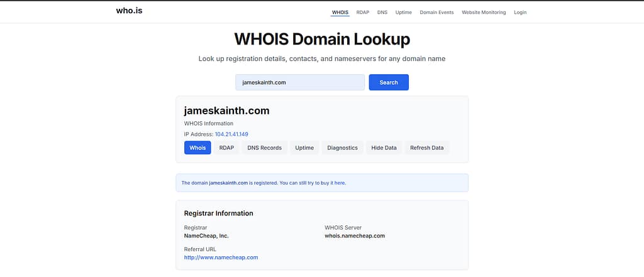
Task: Open DNS in the top navigation
Action: [382, 12]
